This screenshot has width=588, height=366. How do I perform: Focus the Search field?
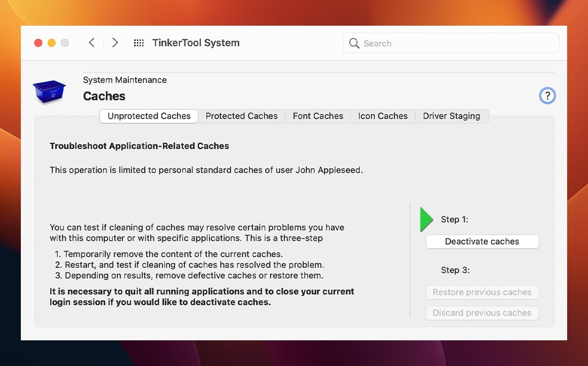[x=451, y=43]
